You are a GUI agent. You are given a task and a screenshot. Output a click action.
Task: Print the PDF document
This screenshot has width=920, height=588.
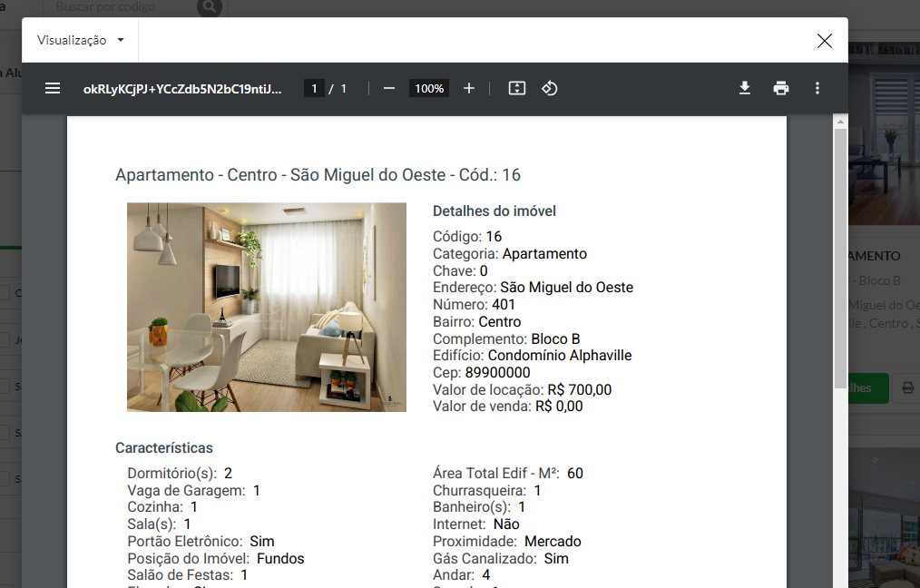(781, 89)
